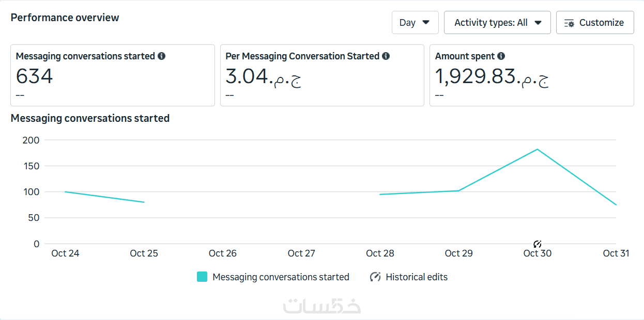Select the Messaging conversations started metric card

pos(112,75)
